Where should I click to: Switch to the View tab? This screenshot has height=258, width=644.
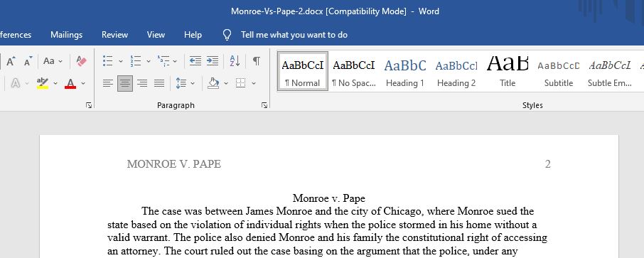(156, 35)
